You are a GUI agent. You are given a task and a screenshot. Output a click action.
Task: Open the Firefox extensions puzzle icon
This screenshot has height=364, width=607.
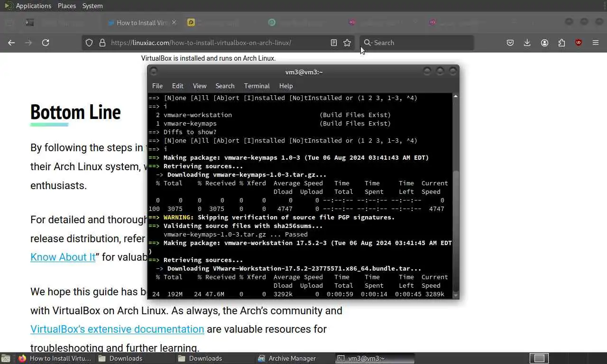(561, 43)
